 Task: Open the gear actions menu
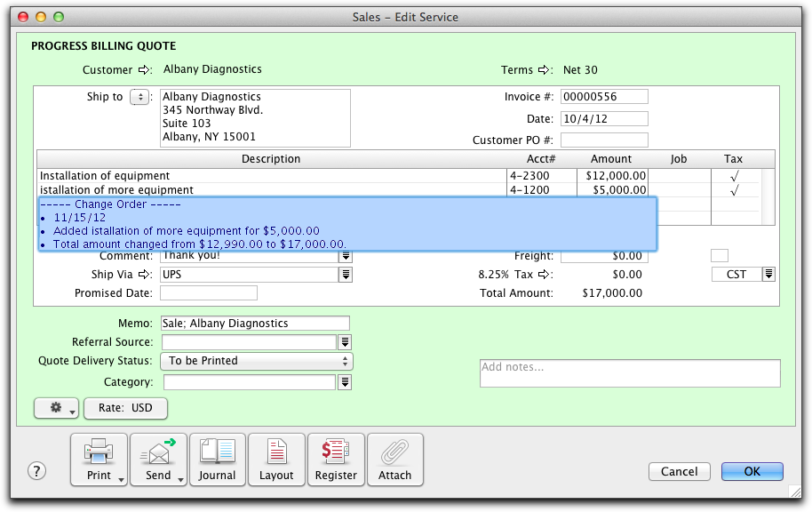click(57, 408)
